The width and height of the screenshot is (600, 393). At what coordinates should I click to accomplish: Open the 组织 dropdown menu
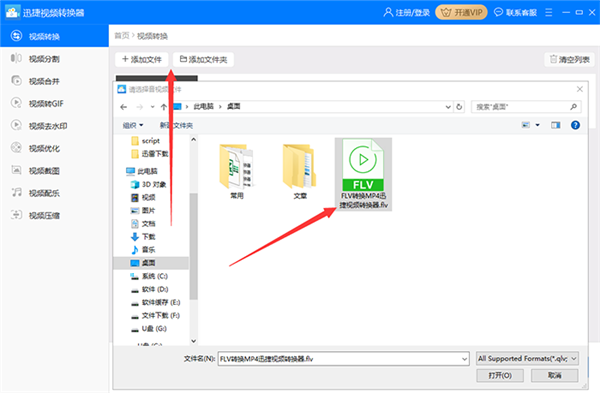[133, 125]
